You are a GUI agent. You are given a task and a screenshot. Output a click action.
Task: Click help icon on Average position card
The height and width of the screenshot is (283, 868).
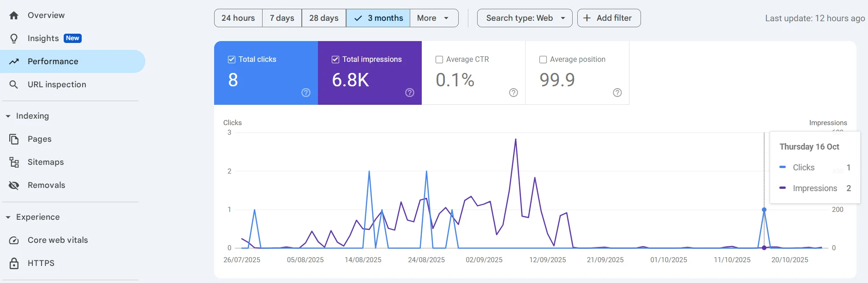tap(617, 93)
